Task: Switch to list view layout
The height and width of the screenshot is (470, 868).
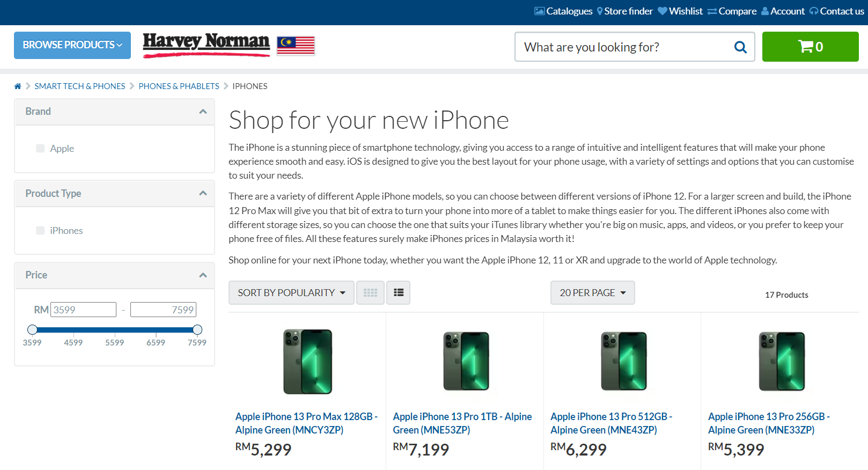Action: (x=399, y=293)
